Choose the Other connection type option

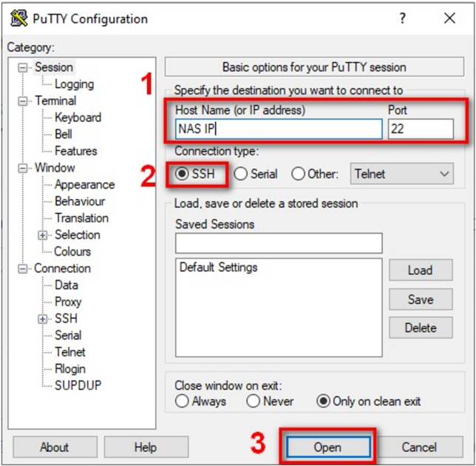(299, 174)
